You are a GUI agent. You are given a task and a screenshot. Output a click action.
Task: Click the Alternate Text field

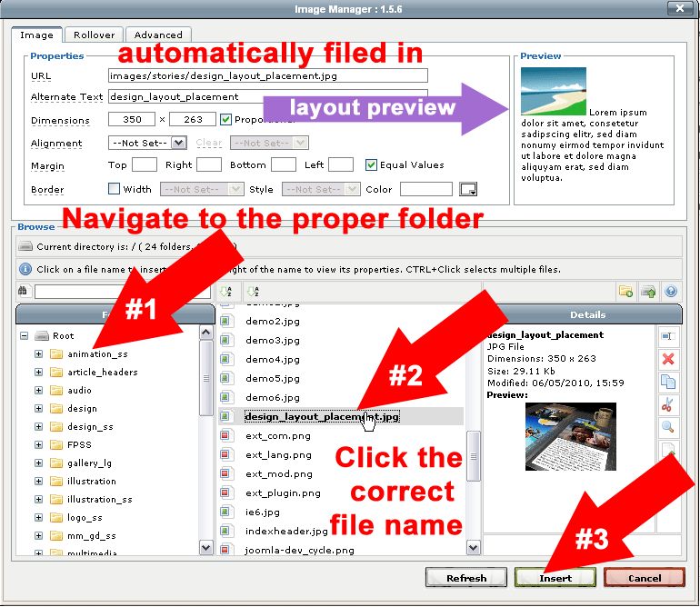pos(268,96)
